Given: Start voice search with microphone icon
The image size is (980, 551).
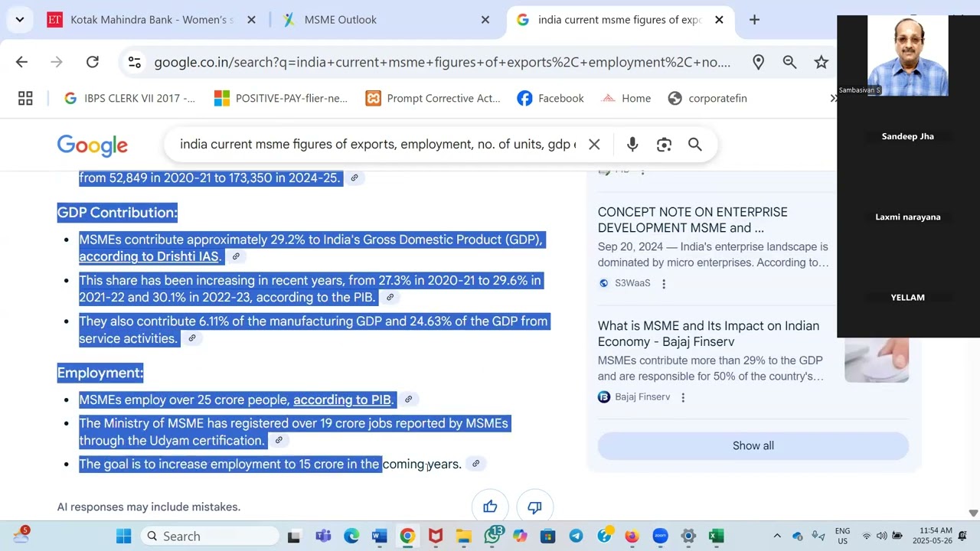Looking at the screenshot, I should click(632, 144).
